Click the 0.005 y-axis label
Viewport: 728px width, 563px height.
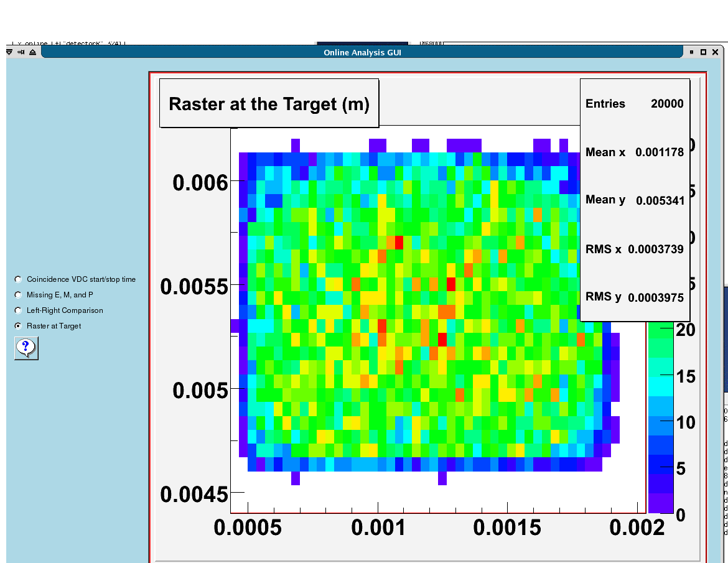click(200, 390)
